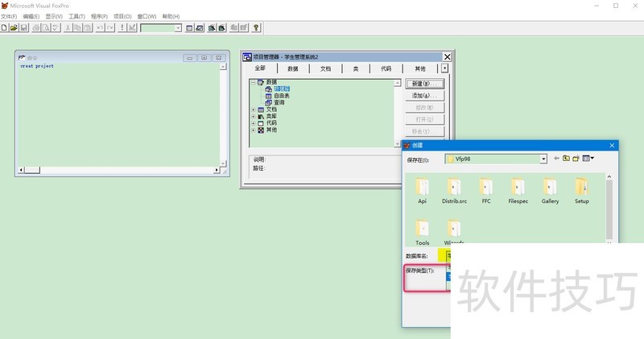644x339 pixels.
Task: Expand the 文档 tree node
Action: click(254, 110)
